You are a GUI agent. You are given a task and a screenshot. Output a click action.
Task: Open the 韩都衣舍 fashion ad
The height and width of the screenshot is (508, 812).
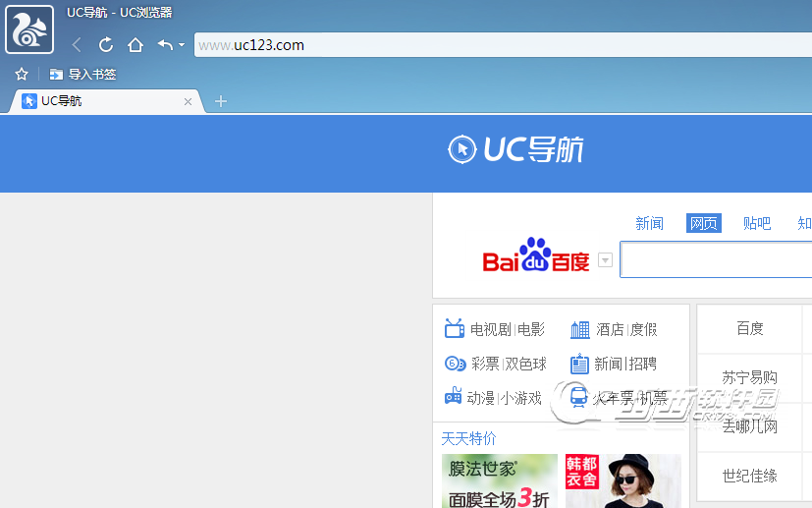[623, 481]
